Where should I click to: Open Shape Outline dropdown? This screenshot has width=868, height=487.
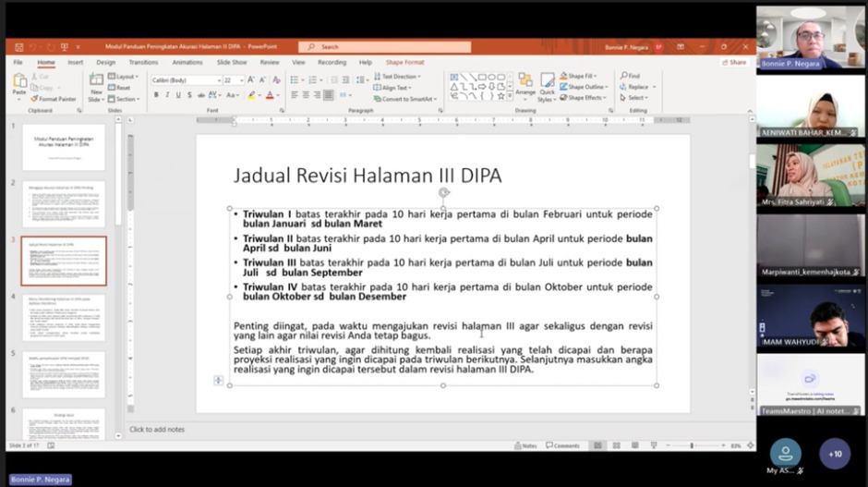584,87
